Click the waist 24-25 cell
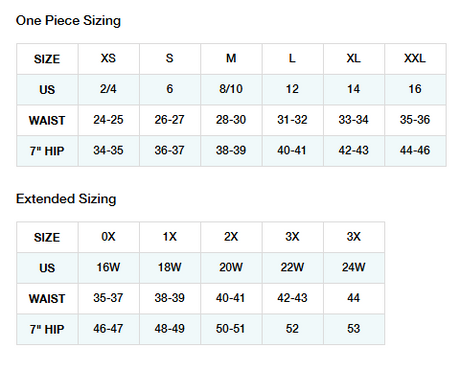 tap(109, 120)
